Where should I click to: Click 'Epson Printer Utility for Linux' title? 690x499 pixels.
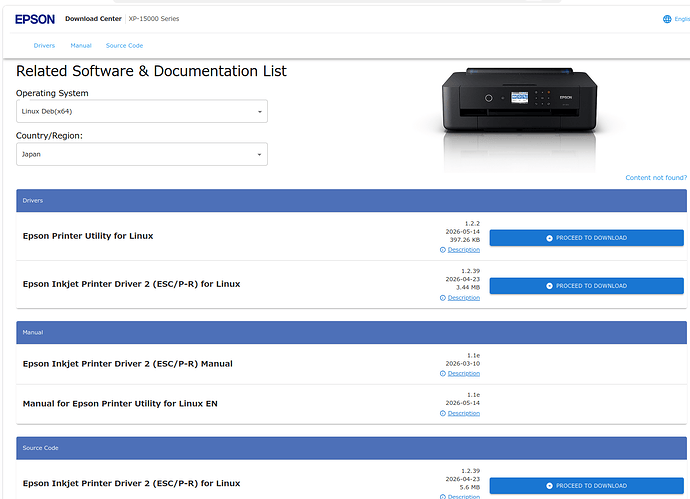(x=88, y=236)
